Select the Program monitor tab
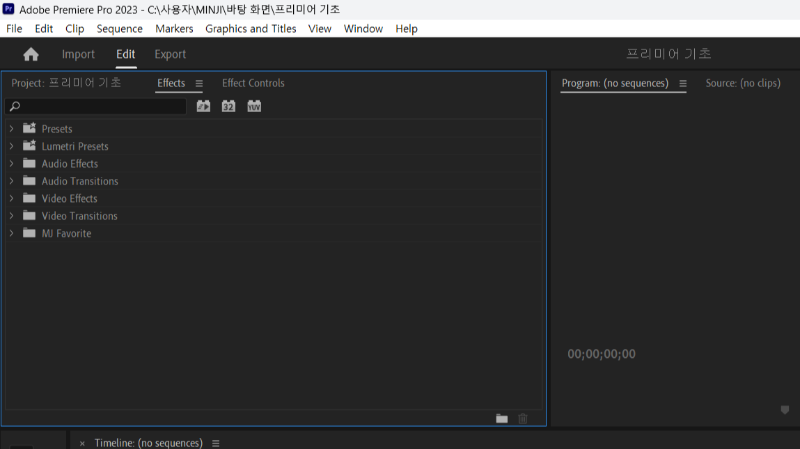The height and width of the screenshot is (449, 800). 615,83
